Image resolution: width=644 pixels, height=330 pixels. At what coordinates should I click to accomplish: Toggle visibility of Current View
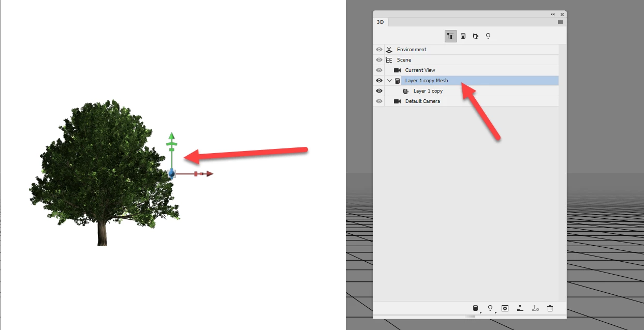click(x=379, y=70)
